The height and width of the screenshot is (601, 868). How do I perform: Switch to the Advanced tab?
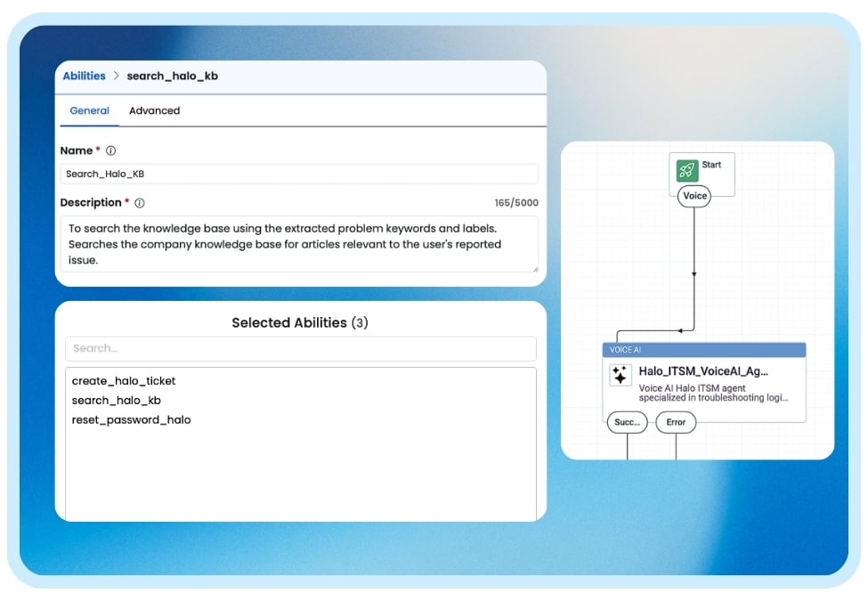point(154,111)
